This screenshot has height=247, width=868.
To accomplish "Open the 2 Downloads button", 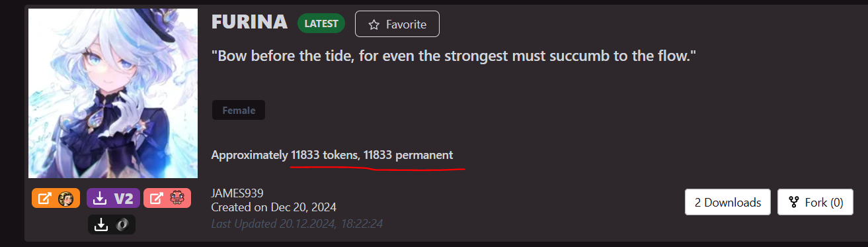I will click(x=728, y=202).
